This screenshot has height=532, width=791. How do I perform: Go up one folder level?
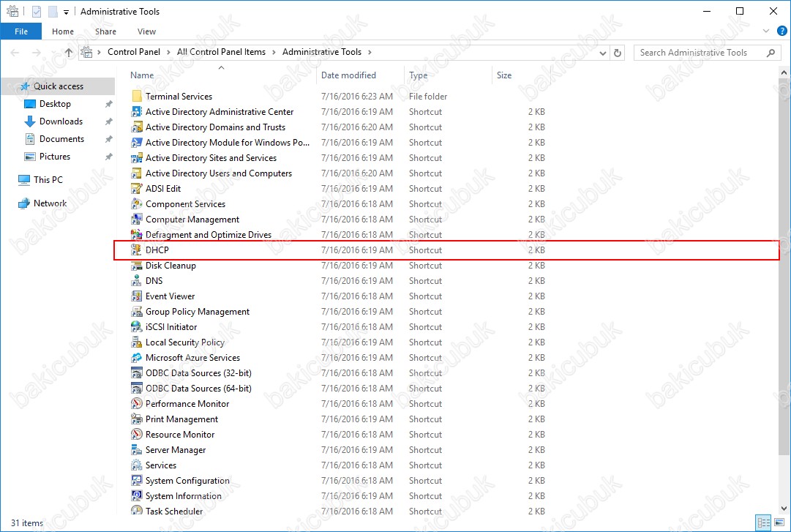[69, 53]
